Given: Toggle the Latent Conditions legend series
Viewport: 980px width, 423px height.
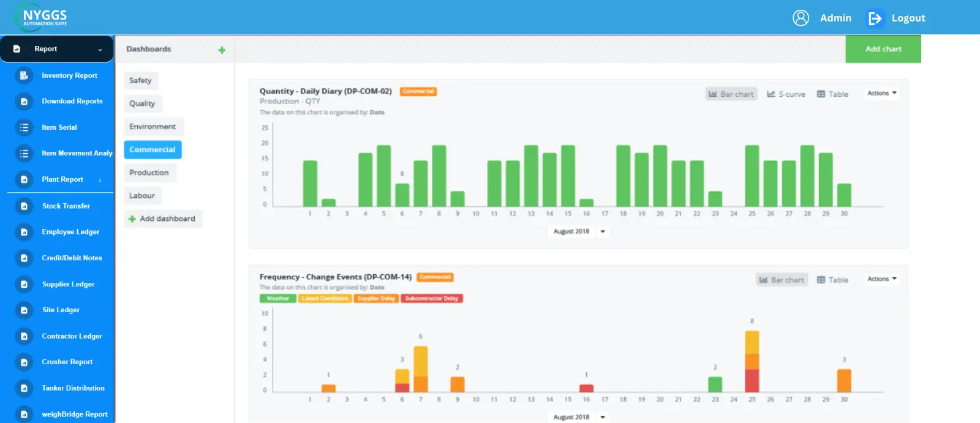Looking at the screenshot, I should click(325, 299).
